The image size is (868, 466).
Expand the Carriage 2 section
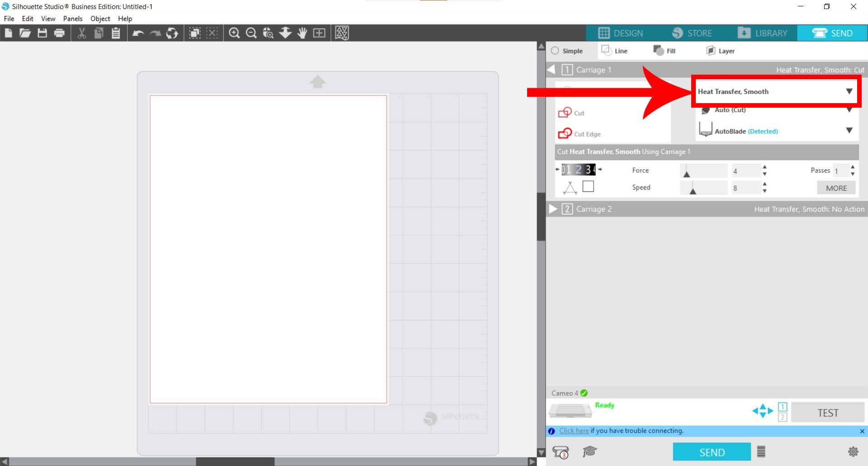[x=553, y=209]
